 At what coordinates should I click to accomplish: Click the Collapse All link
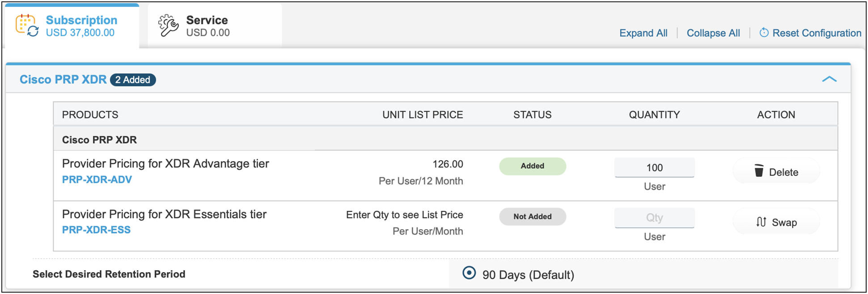713,33
